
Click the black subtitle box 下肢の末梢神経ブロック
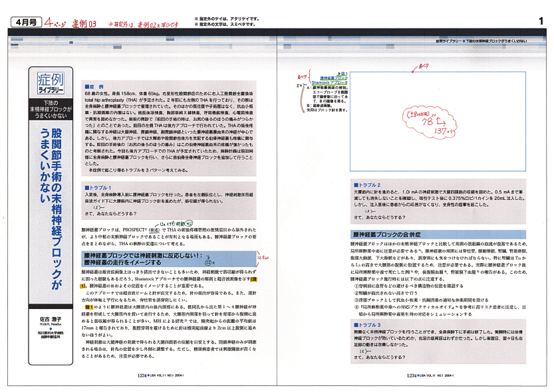pos(50,108)
